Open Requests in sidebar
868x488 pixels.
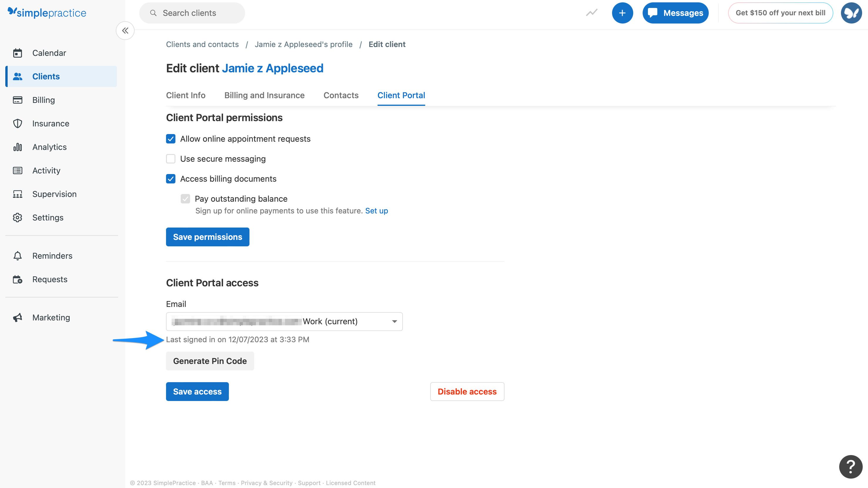(61, 279)
